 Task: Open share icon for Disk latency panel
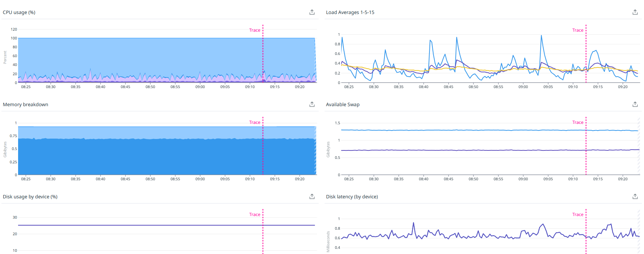635,196
